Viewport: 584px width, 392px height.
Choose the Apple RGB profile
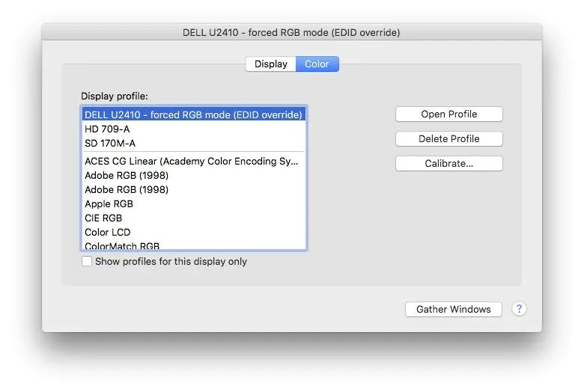point(194,203)
